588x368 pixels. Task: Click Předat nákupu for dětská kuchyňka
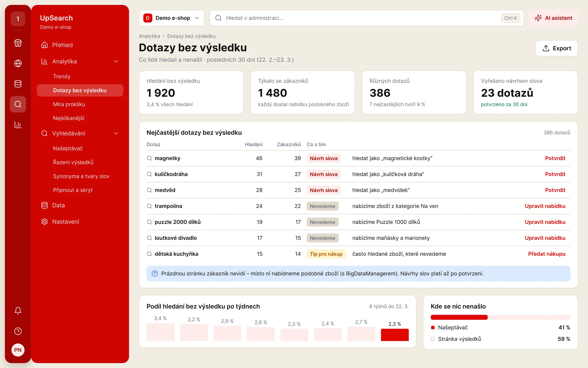[x=546, y=254]
